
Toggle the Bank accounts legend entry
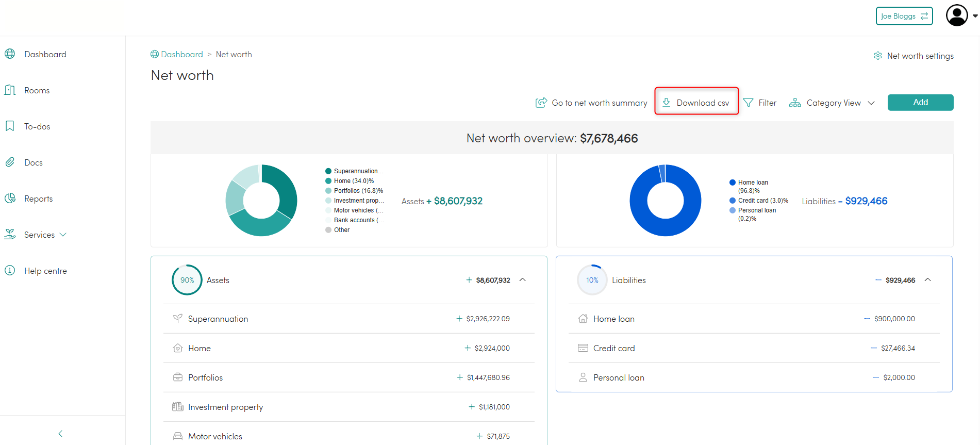pos(355,220)
